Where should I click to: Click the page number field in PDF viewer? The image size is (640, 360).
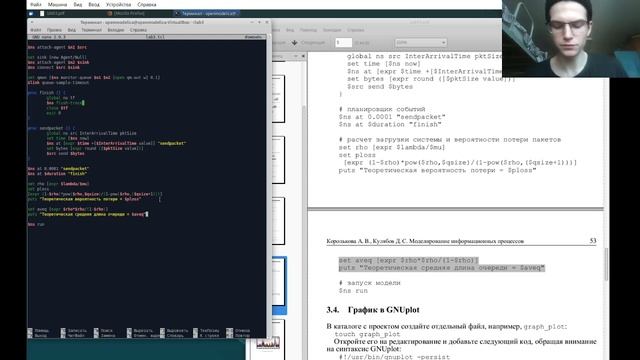point(343,42)
